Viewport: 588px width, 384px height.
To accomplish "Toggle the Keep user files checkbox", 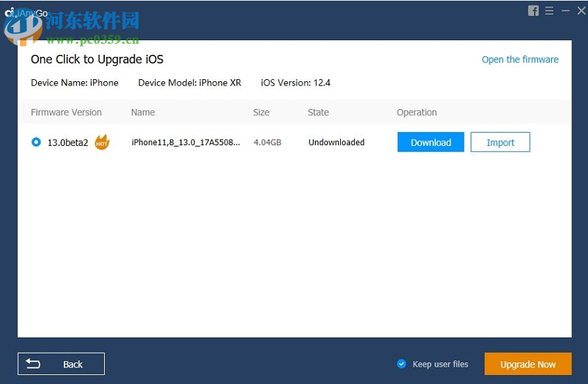I will [401, 364].
